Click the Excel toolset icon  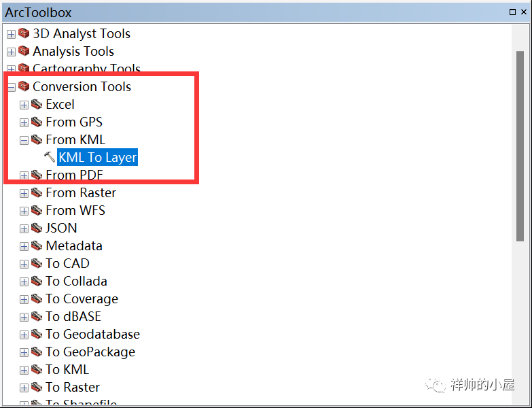[x=37, y=104]
